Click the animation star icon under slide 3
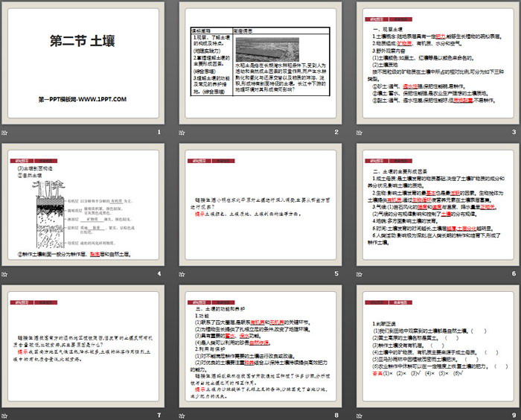521x420 pixels. [x=359, y=133]
